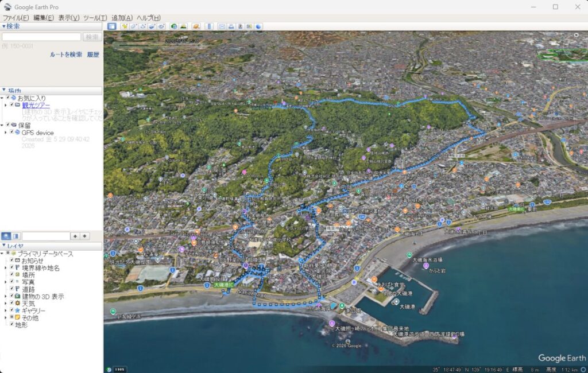The width and height of the screenshot is (588, 373).
Task: Move item down with the down arrow button
Action: pyautogui.click(x=85, y=236)
